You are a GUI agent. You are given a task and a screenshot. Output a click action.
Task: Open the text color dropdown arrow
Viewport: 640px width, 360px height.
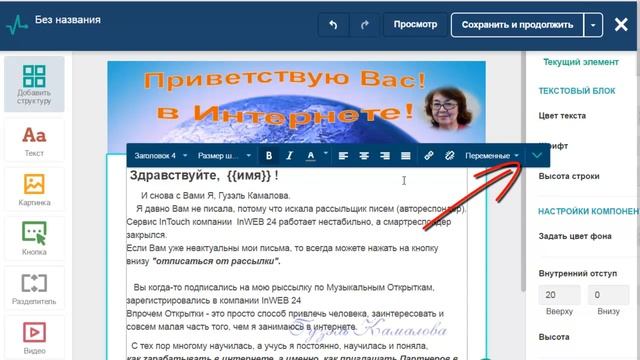[x=326, y=153]
